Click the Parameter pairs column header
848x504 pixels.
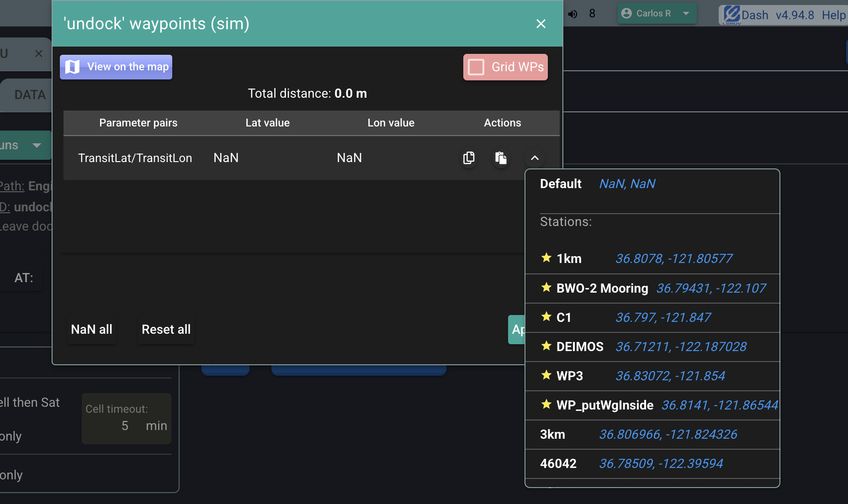click(x=138, y=123)
